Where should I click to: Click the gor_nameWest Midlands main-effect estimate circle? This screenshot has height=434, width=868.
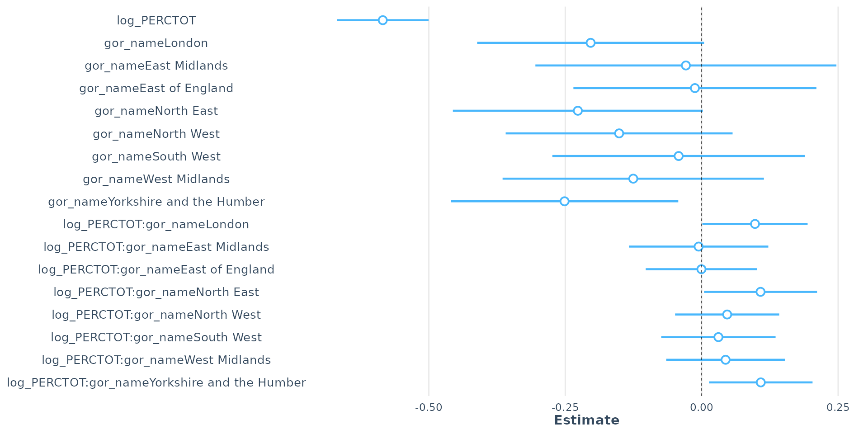(x=633, y=179)
